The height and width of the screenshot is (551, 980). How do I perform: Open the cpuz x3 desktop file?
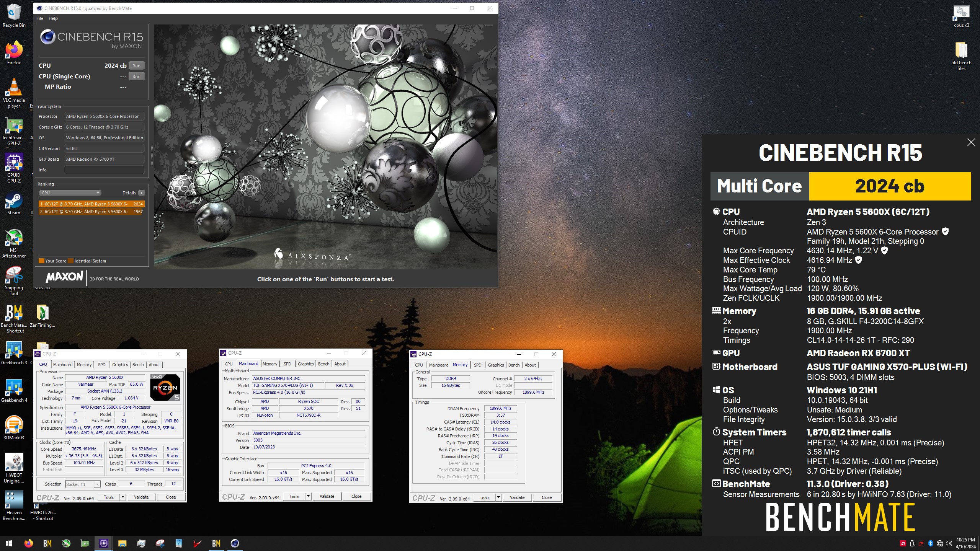(961, 16)
